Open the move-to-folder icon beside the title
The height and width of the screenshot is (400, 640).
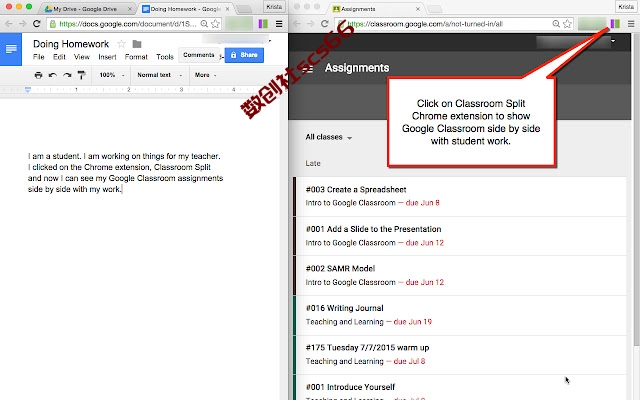137,44
